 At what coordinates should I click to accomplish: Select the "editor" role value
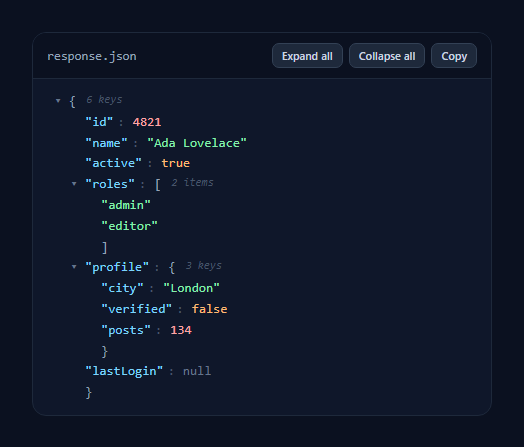click(129, 226)
